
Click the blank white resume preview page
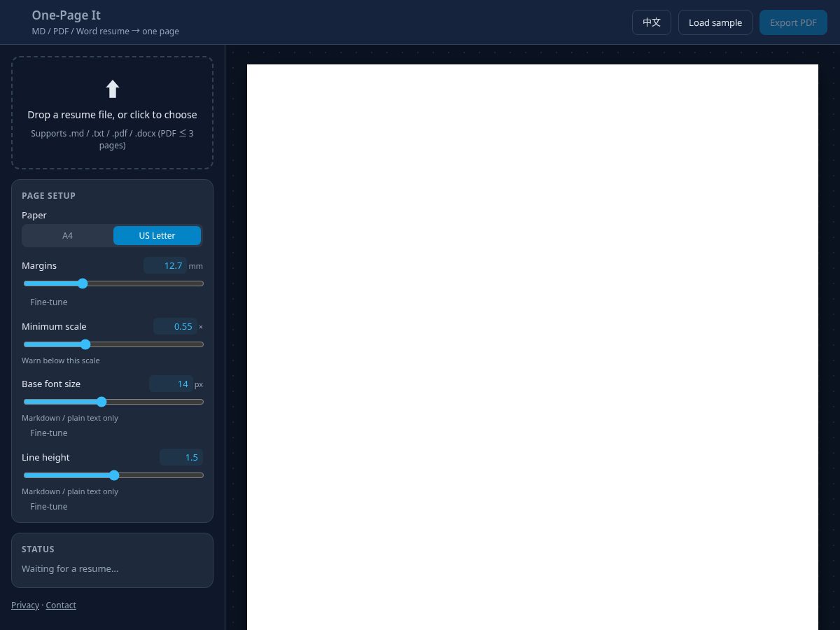pyautogui.click(x=533, y=347)
